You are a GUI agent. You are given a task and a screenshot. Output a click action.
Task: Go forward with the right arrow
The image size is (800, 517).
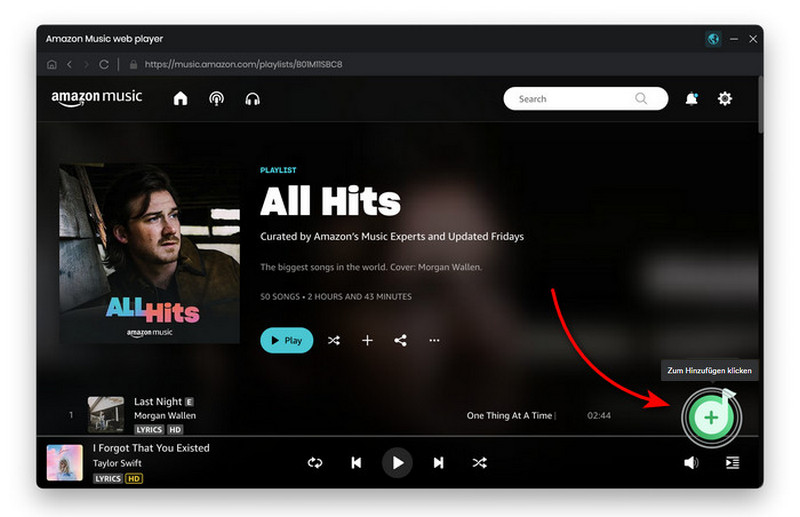tap(86, 64)
